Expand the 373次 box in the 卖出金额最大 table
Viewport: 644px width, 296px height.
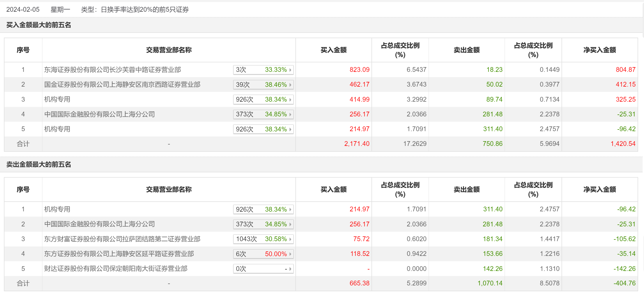(x=263, y=224)
